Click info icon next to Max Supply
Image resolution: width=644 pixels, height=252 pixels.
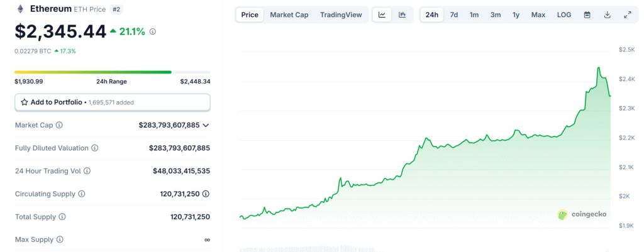click(59, 239)
